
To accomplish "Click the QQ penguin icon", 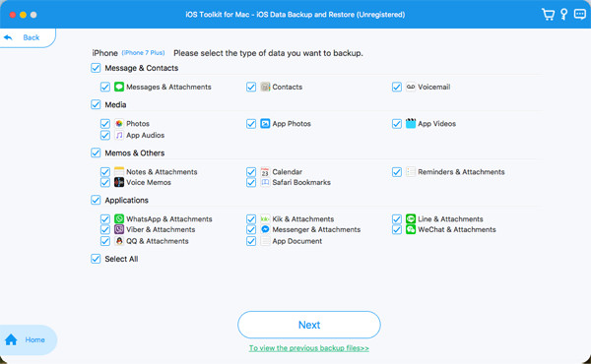I will pos(119,241).
